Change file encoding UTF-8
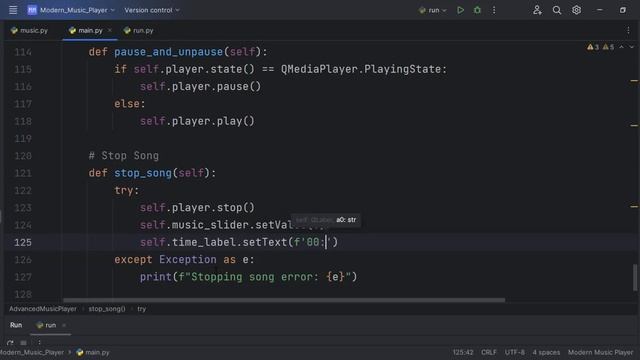The image size is (640, 360). point(514,353)
